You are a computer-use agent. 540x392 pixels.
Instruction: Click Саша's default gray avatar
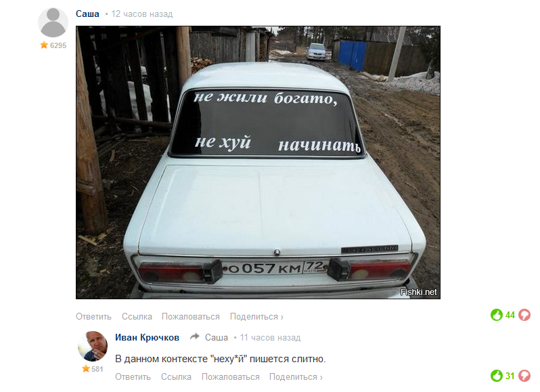pyautogui.click(x=53, y=22)
